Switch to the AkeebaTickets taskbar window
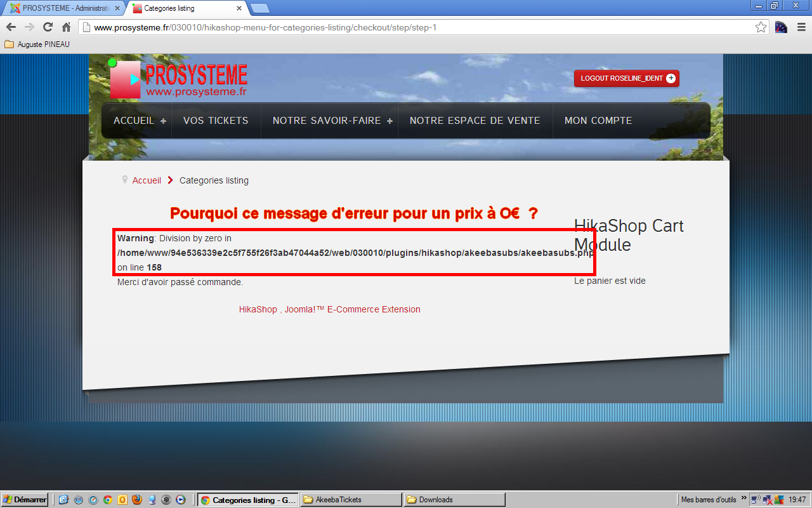This screenshot has width=812, height=508. click(x=351, y=500)
